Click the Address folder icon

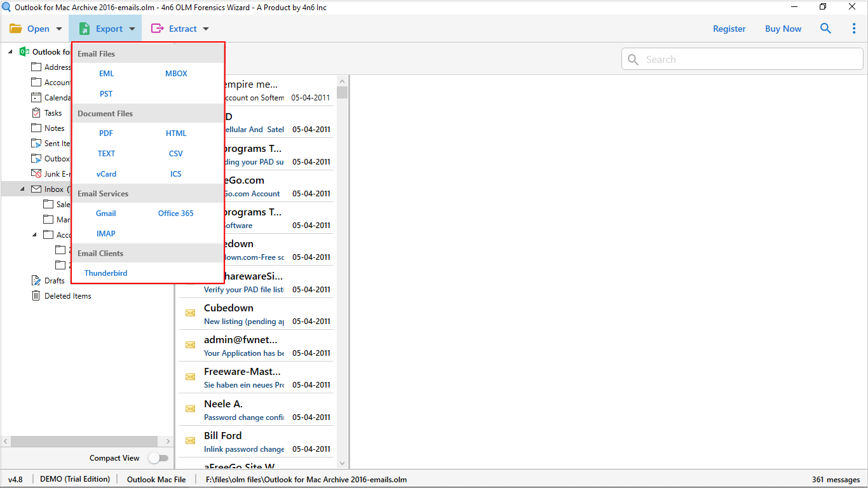coord(36,67)
